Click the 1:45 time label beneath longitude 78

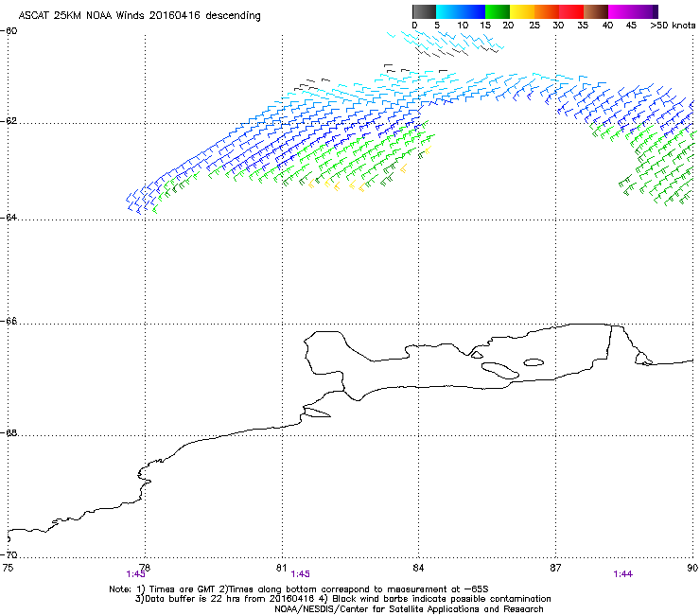(135, 574)
